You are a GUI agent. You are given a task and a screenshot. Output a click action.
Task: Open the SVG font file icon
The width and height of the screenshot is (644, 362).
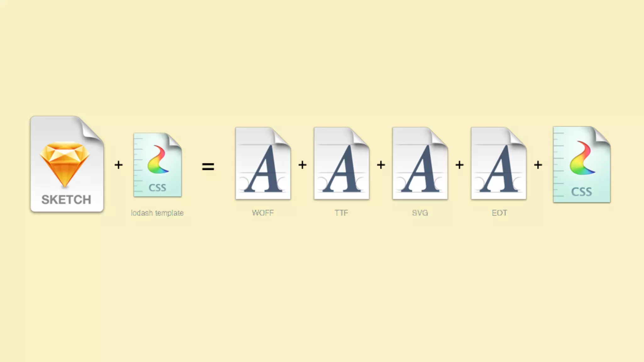coord(420,163)
